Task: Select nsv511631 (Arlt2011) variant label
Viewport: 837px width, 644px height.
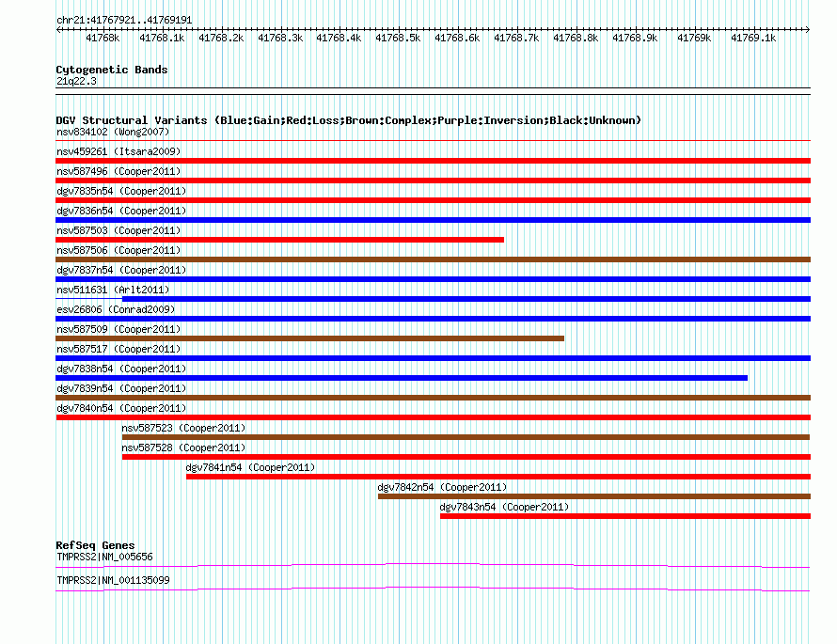Action: tap(113, 290)
